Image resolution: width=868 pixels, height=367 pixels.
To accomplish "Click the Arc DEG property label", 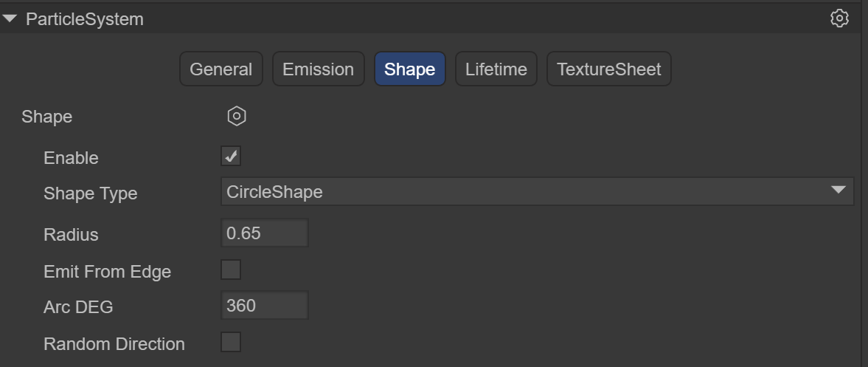I will coord(78,307).
